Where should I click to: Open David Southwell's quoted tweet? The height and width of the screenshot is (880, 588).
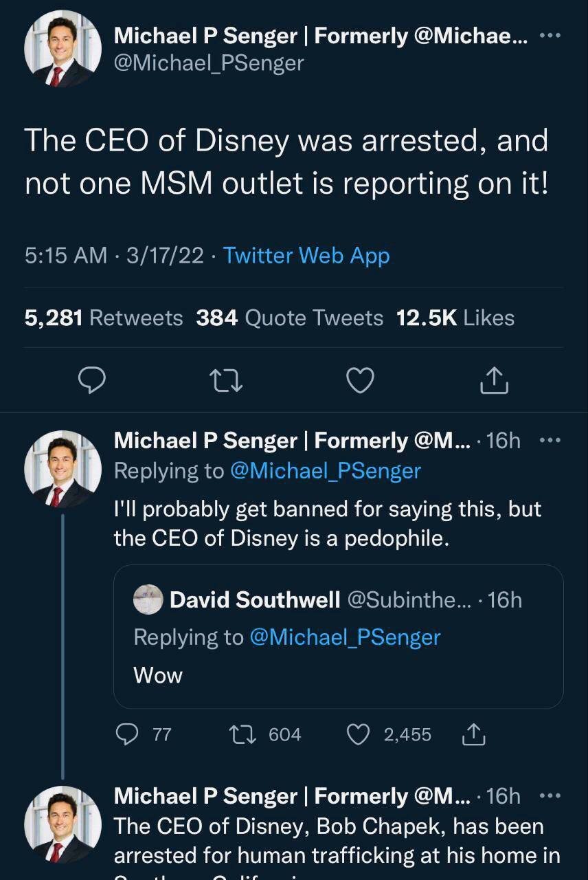tap(338, 637)
